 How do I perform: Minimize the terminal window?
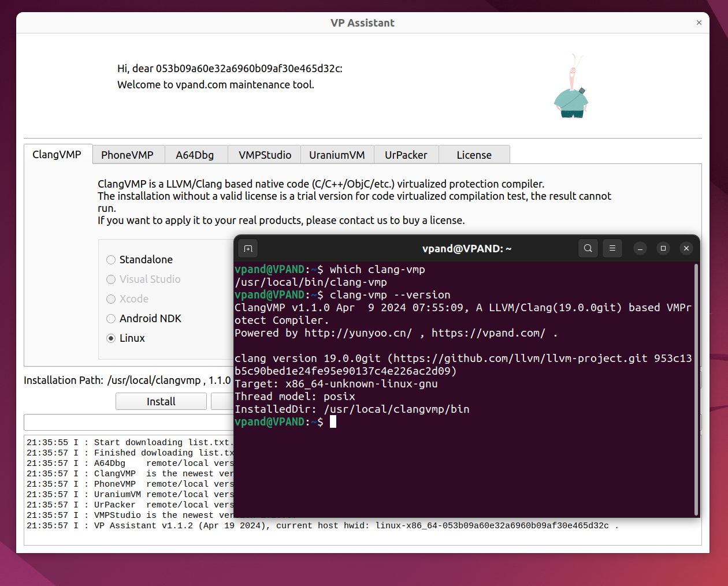[x=640, y=248]
